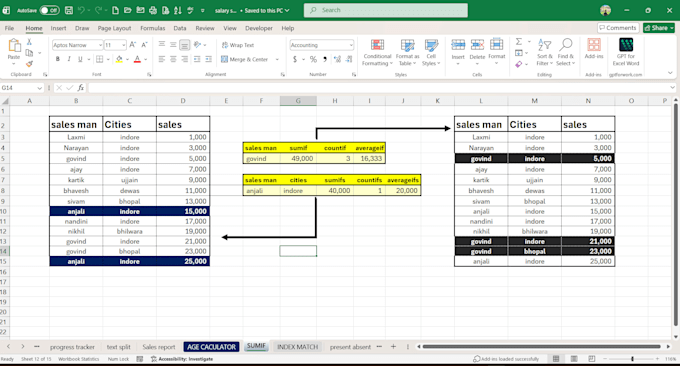Toggle bottom align for cell text
Viewport: 680px width, 366px height.
[x=185, y=45]
